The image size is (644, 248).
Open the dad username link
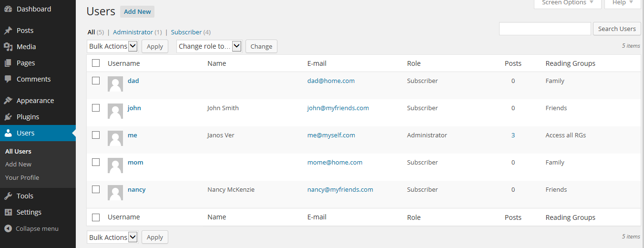click(133, 81)
